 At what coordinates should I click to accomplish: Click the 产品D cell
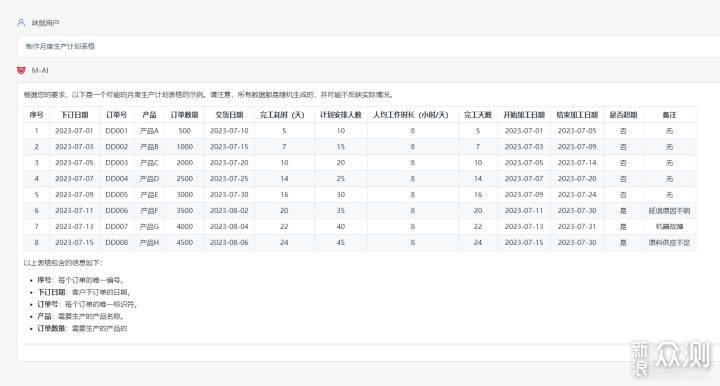149,179
